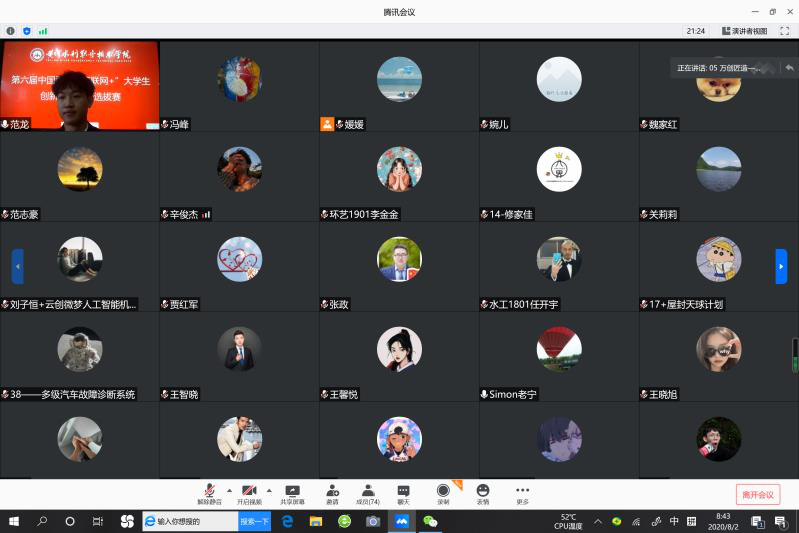
Task: Open 更多 more options menu
Action: coord(522,493)
